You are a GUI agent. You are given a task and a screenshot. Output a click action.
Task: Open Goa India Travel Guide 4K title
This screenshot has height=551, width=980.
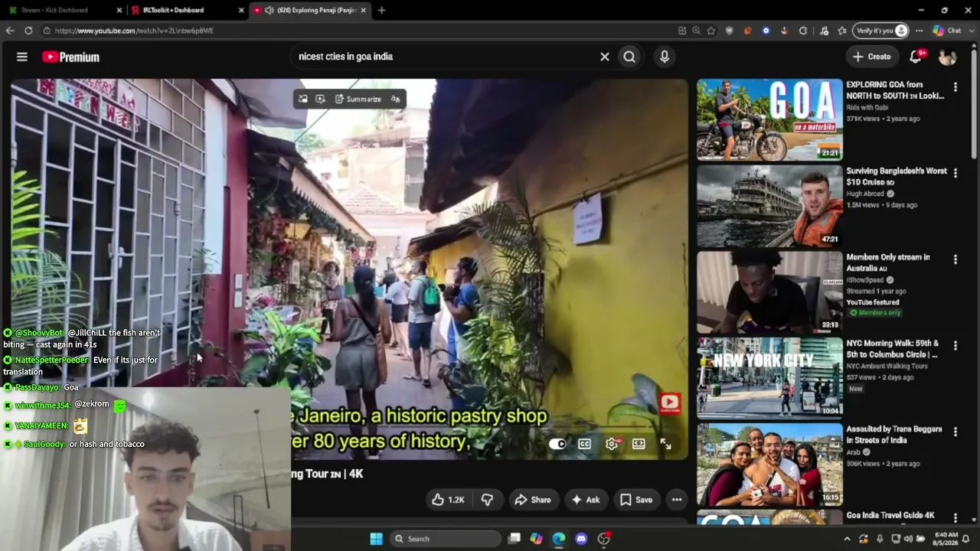(x=890, y=516)
